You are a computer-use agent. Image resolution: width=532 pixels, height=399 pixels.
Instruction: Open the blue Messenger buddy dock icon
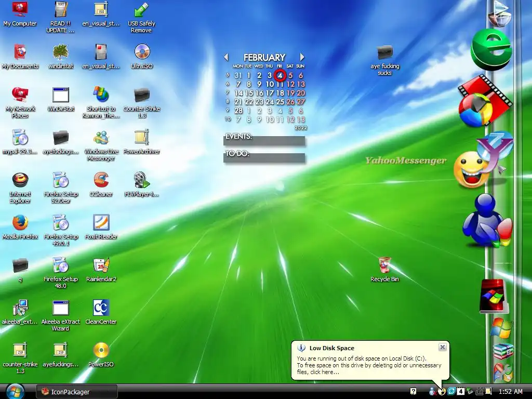click(487, 220)
